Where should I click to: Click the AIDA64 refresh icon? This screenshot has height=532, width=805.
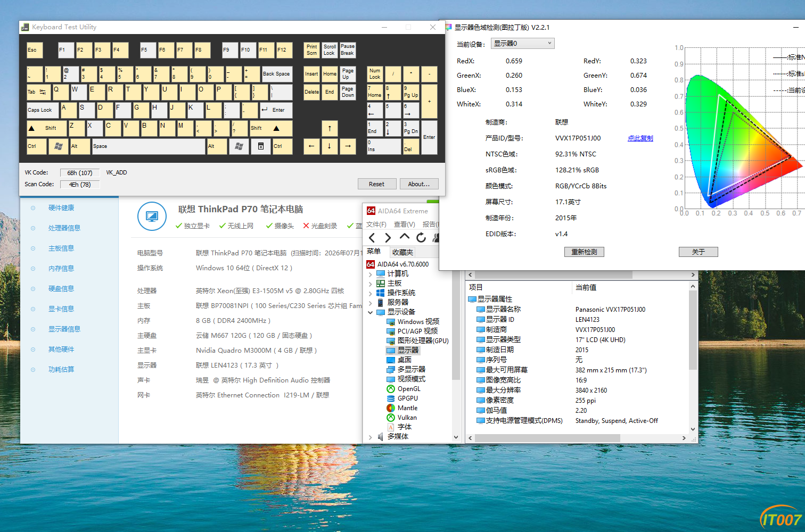(x=421, y=237)
